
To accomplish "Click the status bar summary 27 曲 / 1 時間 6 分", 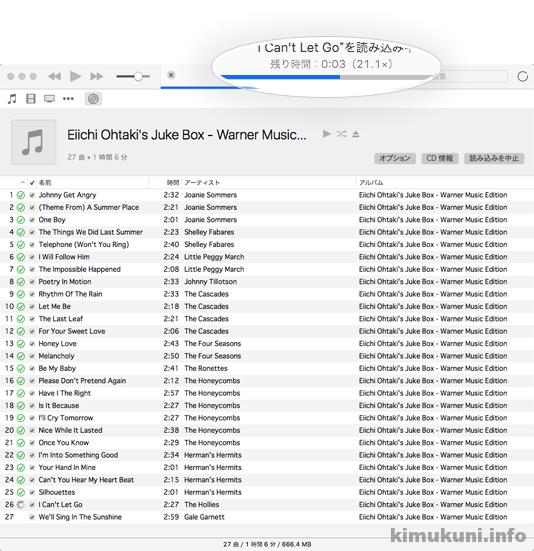I will tap(267, 544).
